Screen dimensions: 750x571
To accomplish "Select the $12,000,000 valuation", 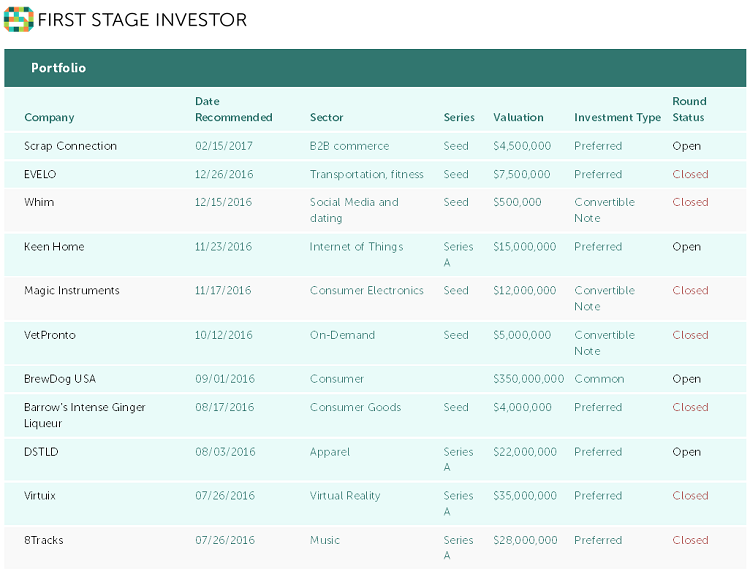I will pos(524,291).
